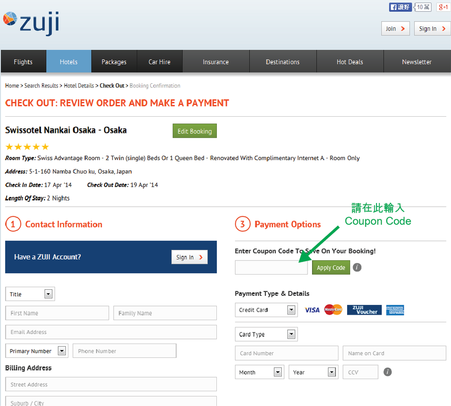This screenshot has height=406, width=451.
Task: Select the ZUJI Voucher logo
Action: pyautogui.click(x=364, y=310)
